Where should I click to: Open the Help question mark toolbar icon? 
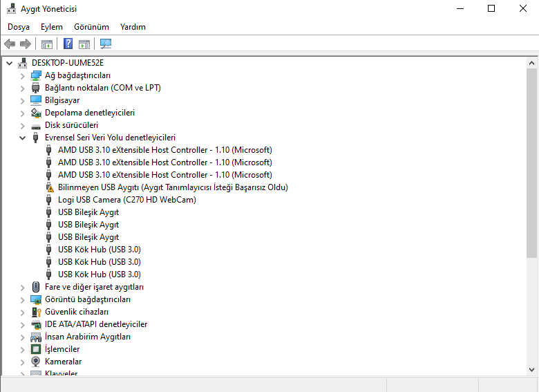68,44
